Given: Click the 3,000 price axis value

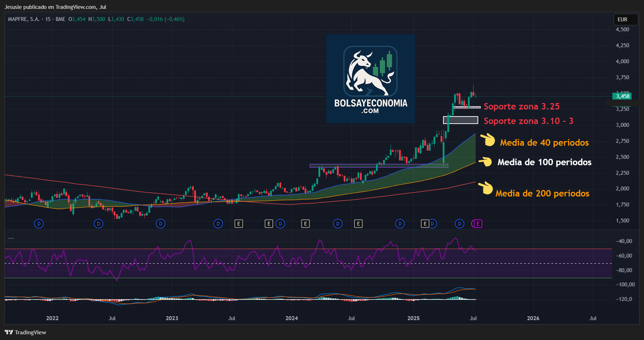Looking at the screenshot, I should pos(622,125).
